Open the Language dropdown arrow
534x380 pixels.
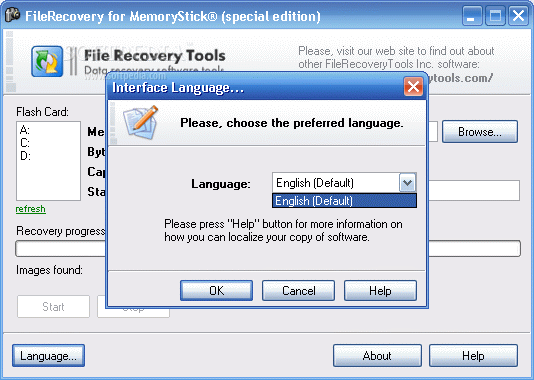point(407,183)
